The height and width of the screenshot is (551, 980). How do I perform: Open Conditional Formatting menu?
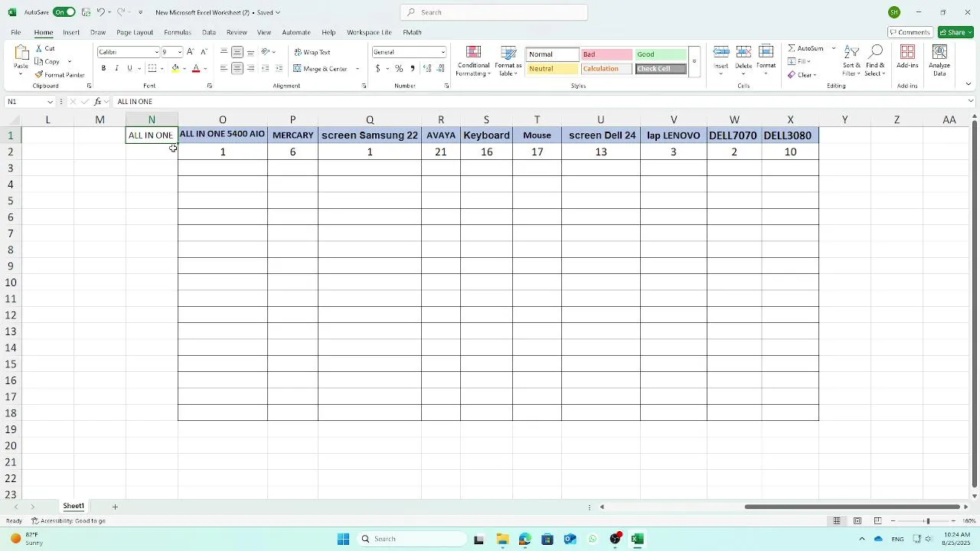coord(473,61)
